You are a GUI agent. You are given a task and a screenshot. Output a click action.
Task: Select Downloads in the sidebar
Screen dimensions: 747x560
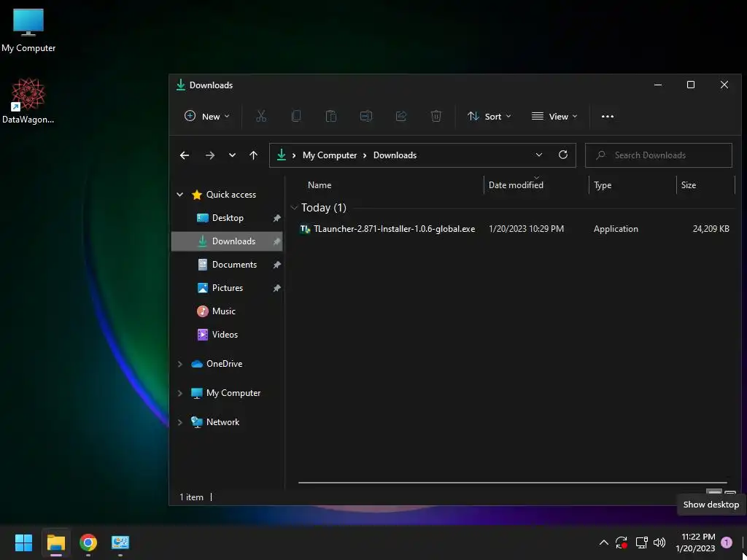227,241
